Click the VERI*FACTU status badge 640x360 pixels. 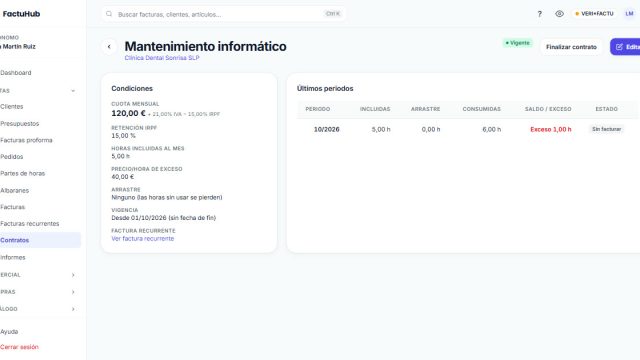pos(594,14)
